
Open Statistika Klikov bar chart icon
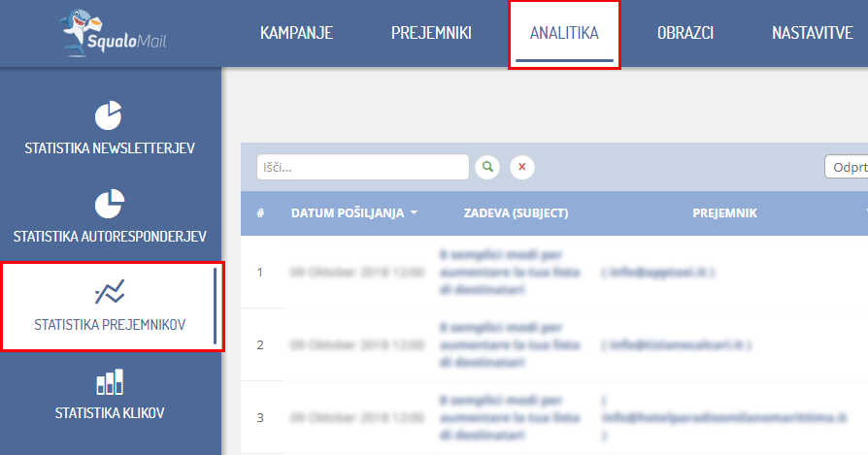(x=109, y=381)
